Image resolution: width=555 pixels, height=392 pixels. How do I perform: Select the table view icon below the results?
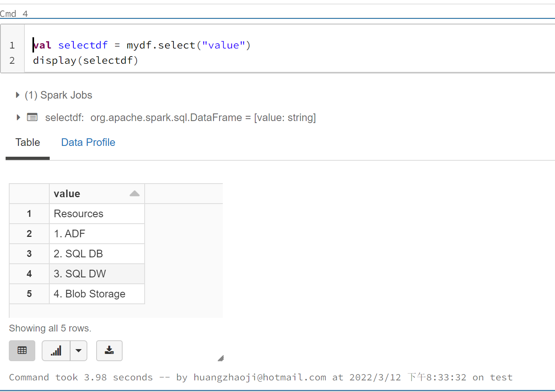22,350
